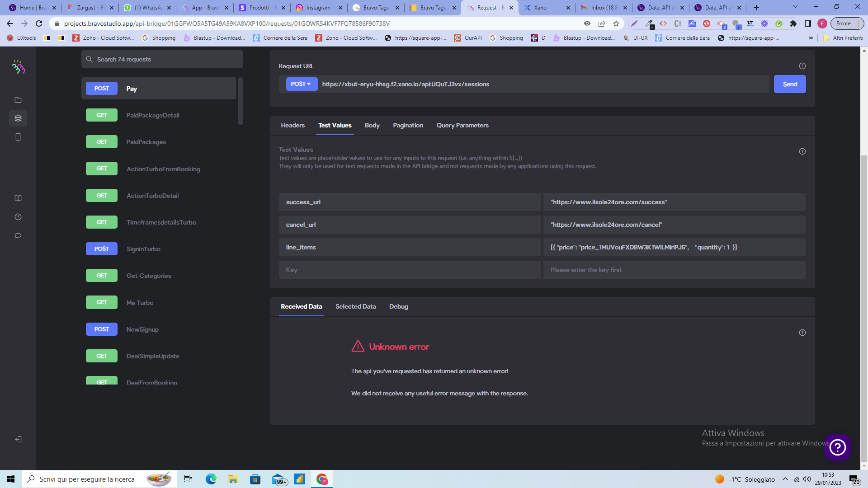The width and height of the screenshot is (868, 488).
Task: Open Microsoft Edge from the taskbar
Action: point(211,479)
